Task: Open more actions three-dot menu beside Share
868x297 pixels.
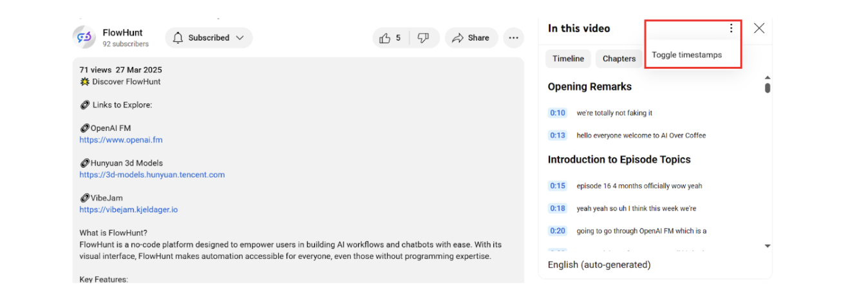Action: (513, 38)
